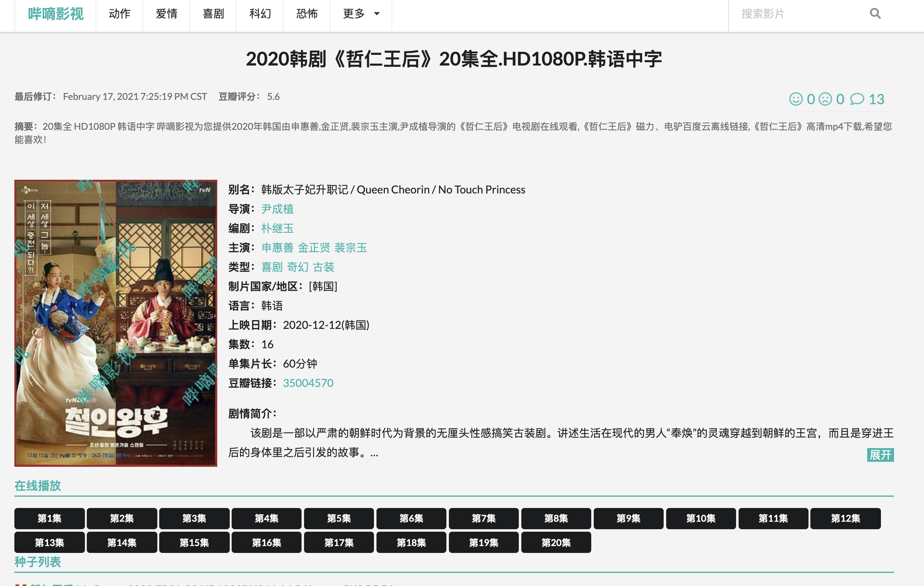Click the drama poster image
This screenshot has width=924, height=586.
pyautogui.click(x=115, y=323)
